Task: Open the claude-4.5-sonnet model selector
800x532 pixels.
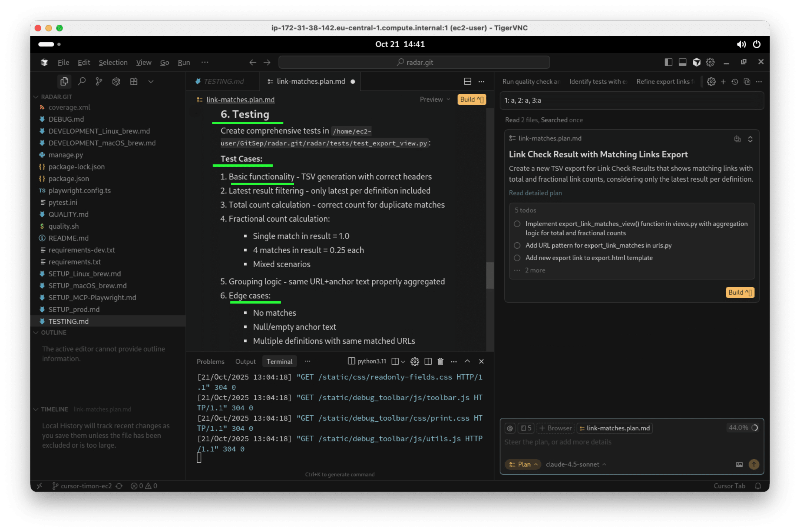Action: click(x=575, y=464)
